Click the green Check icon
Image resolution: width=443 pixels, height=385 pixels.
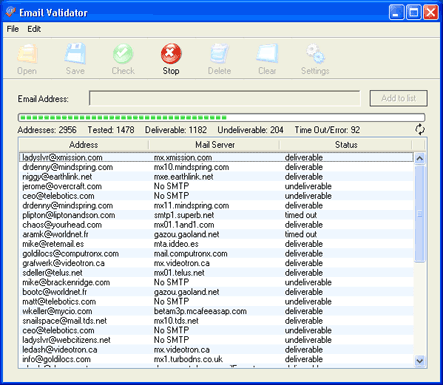pyautogui.click(x=123, y=53)
